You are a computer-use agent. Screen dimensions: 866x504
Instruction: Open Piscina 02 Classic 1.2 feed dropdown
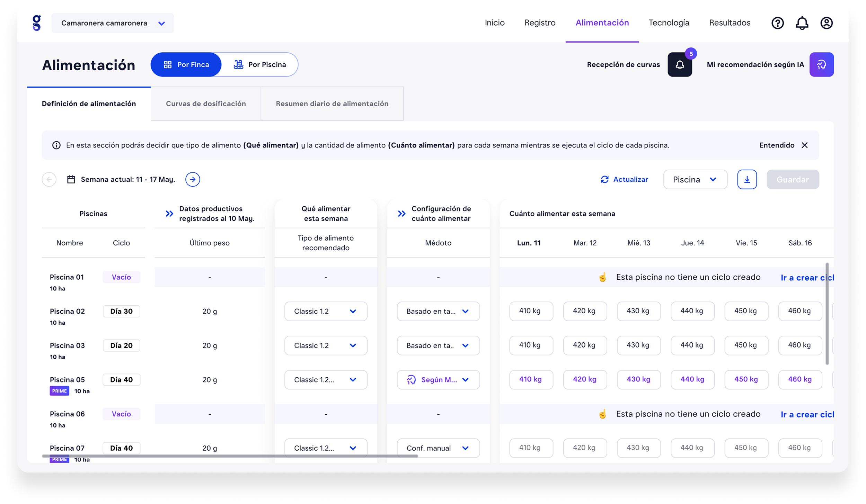pyautogui.click(x=326, y=311)
